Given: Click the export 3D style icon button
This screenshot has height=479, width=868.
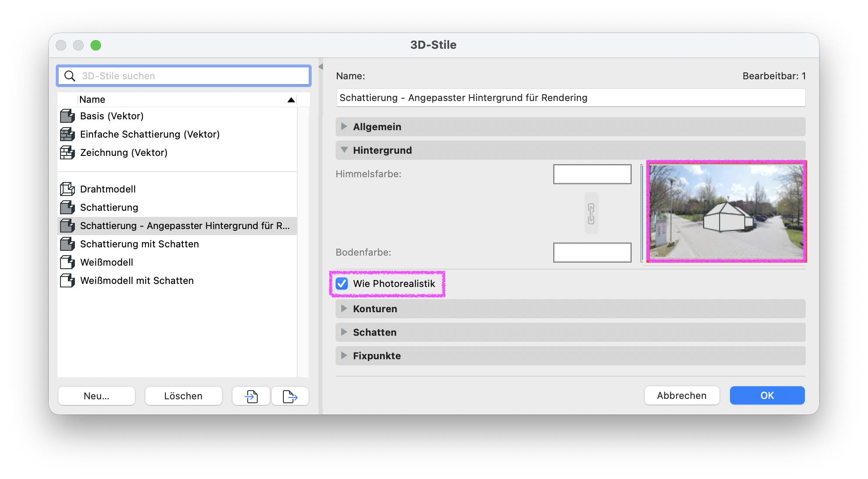Looking at the screenshot, I should click(290, 396).
